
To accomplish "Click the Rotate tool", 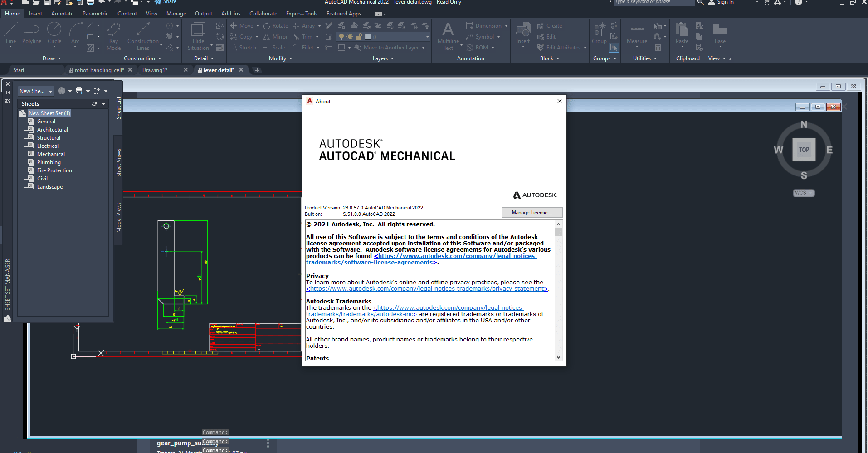I will click(x=276, y=26).
